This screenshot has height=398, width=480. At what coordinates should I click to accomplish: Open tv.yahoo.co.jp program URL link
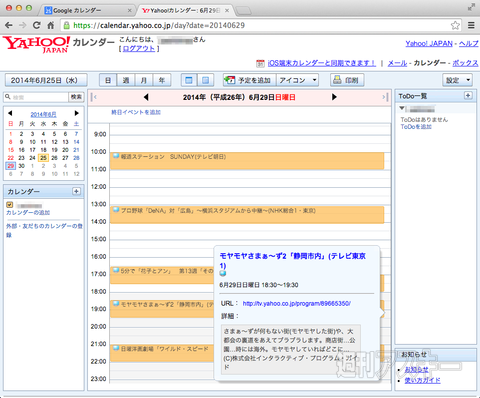coord(297,303)
